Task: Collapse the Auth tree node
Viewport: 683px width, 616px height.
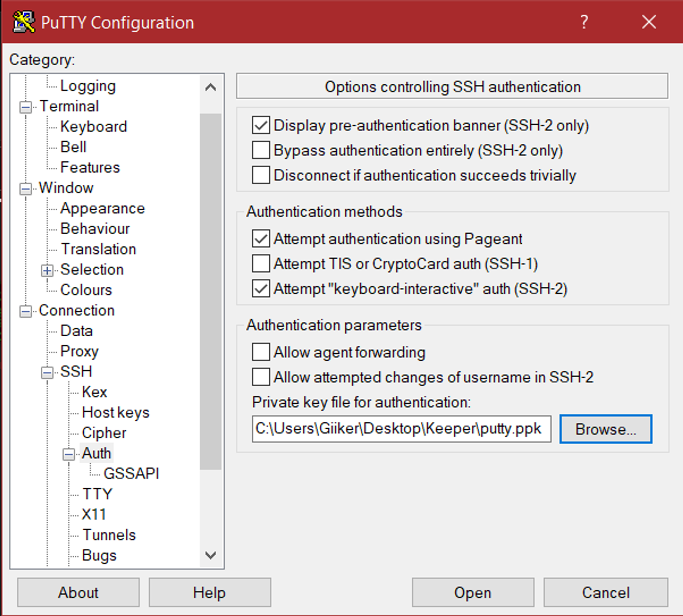Action: click(69, 454)
